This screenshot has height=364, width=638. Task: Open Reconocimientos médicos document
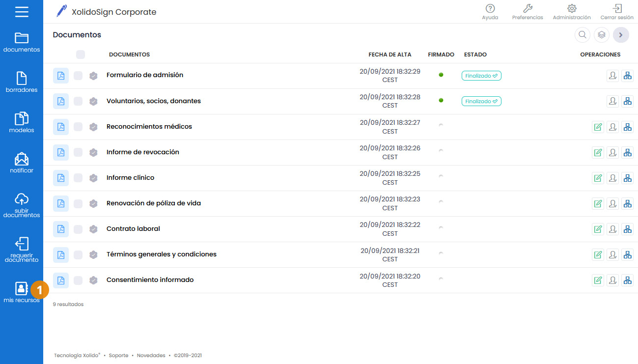tap(149, 127)
